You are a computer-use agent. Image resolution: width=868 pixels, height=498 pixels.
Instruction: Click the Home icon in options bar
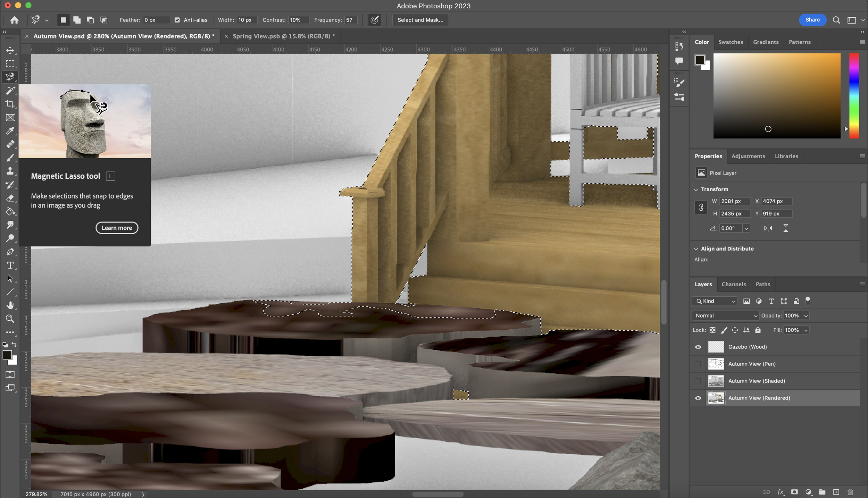(14, 20)
